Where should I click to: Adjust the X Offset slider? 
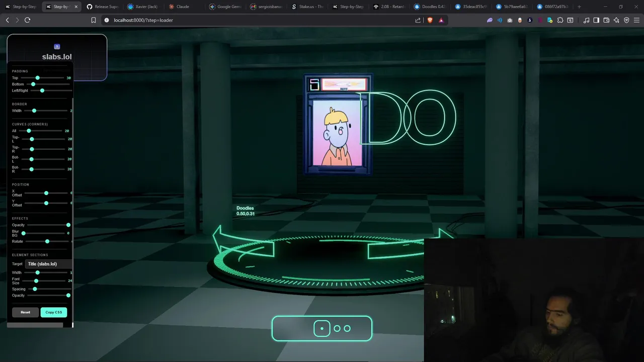(46, 193)
